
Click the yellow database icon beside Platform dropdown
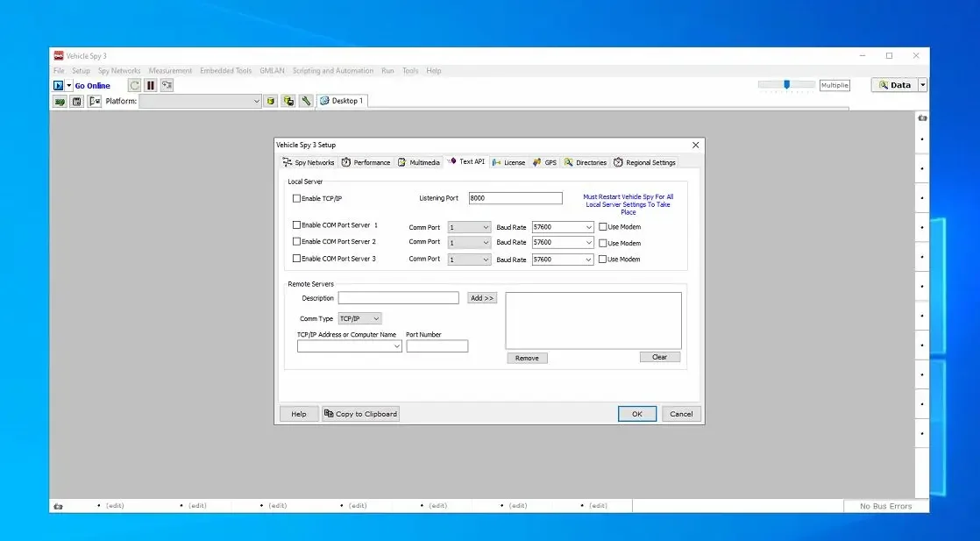[x=270, y=100]
